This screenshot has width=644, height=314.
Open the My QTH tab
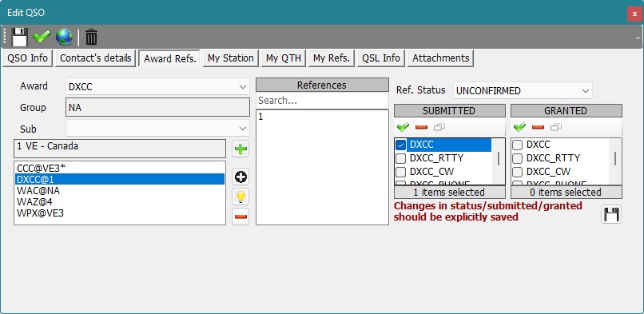(x=284, y=58)
